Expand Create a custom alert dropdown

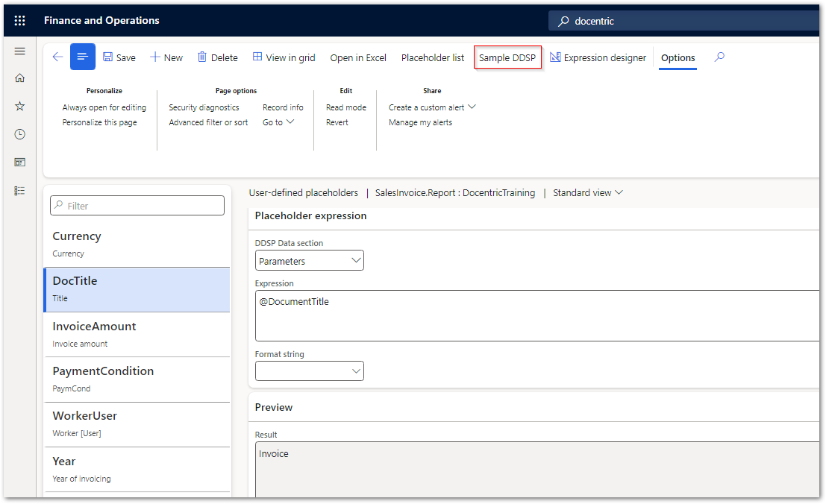coord(432,107)
